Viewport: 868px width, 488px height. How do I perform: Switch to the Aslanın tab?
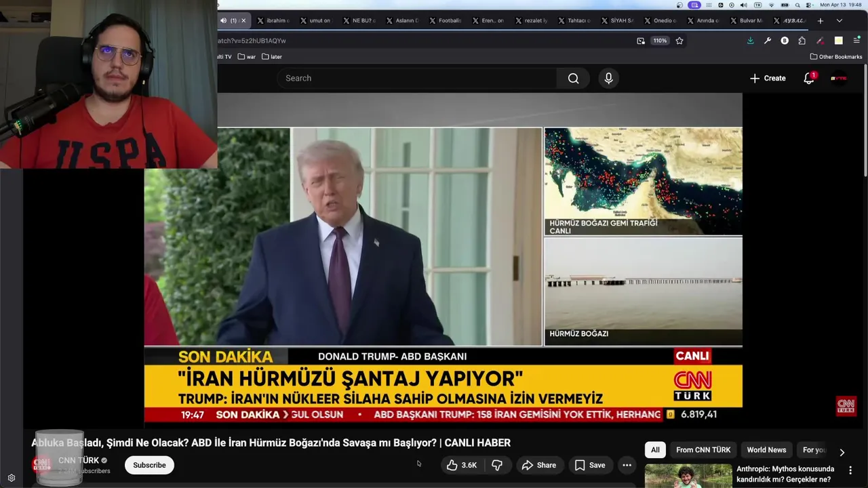point(402,21)
